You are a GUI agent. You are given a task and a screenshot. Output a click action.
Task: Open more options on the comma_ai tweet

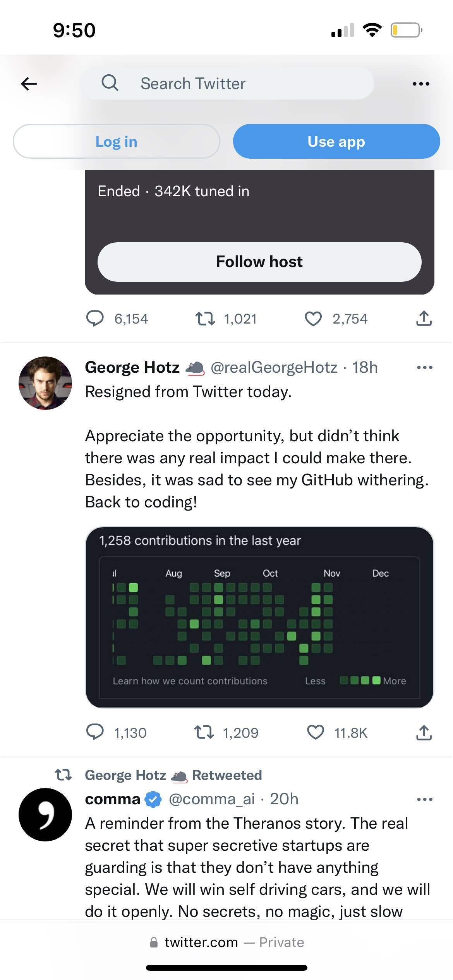click(x=424, y=799)
